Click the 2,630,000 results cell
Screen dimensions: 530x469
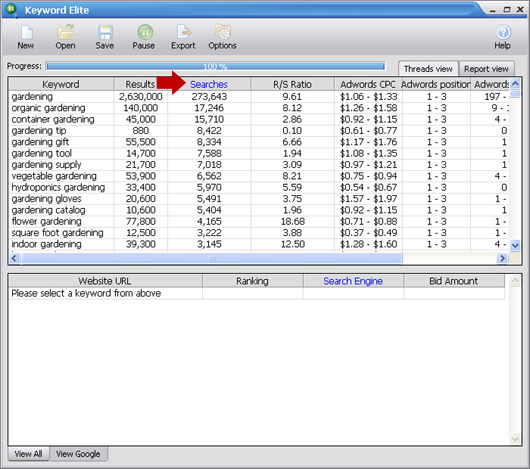141,97
